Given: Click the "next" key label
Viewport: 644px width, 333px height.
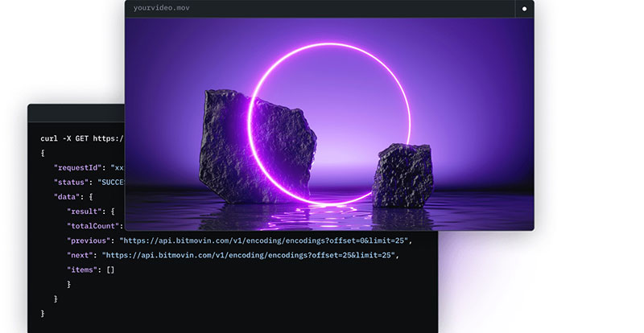Looking at the screenshot, I should pyautogui.click(x=81, y=255).
